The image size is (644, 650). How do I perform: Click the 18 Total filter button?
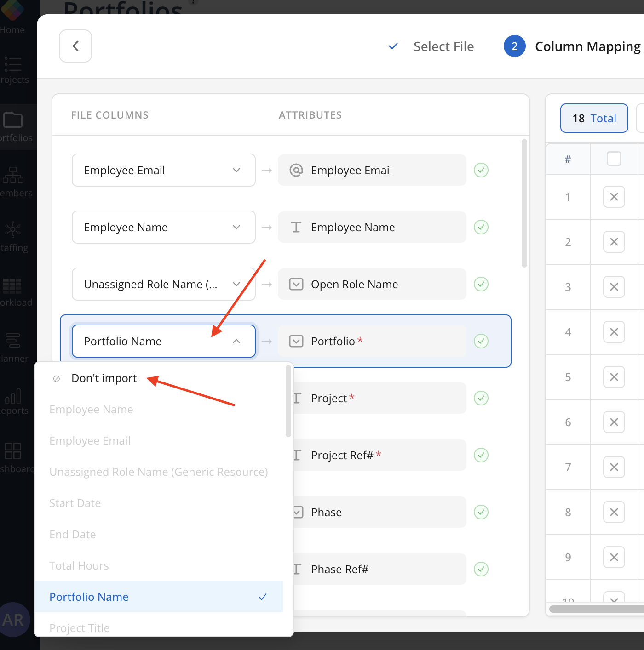coord(594,118)
